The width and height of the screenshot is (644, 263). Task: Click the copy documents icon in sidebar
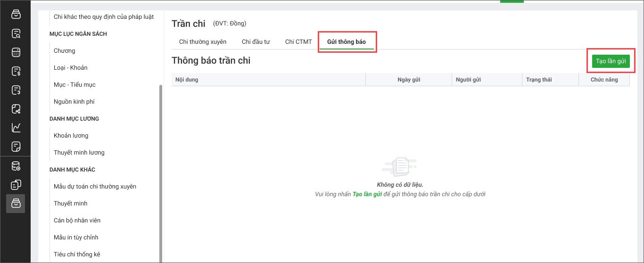click(x=16, y=185)
